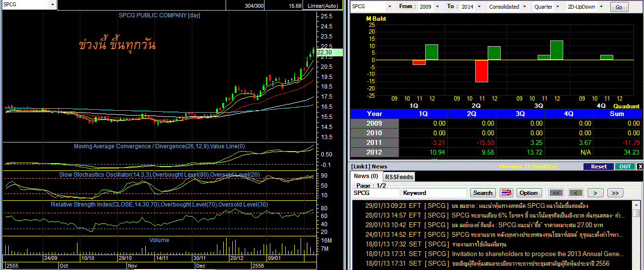The image size is (644, 270).
Task: Open the Quarter period dropdown
Action: pos(557,7)
